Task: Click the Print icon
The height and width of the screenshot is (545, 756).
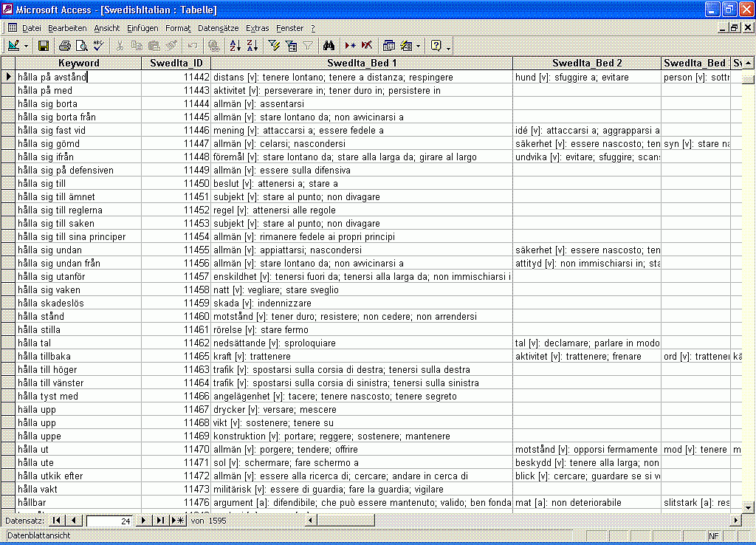Action: [65, 46]
